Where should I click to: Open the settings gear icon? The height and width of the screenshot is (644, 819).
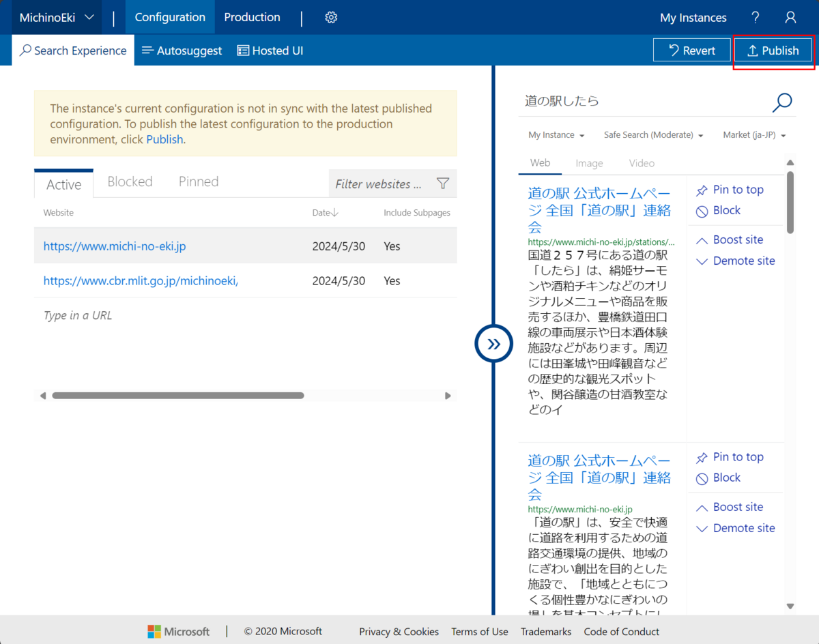point(331,18)
